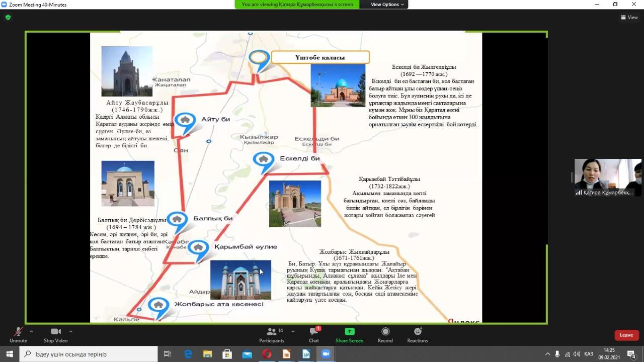Select Қатира Құмарбекқызы's video thumbnail

coord(608,177)
